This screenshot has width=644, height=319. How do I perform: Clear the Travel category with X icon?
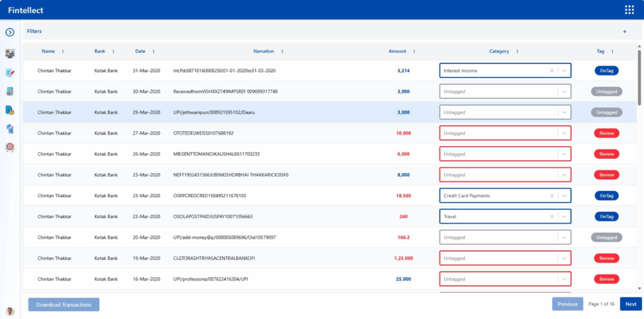click(x=552, y=217)
